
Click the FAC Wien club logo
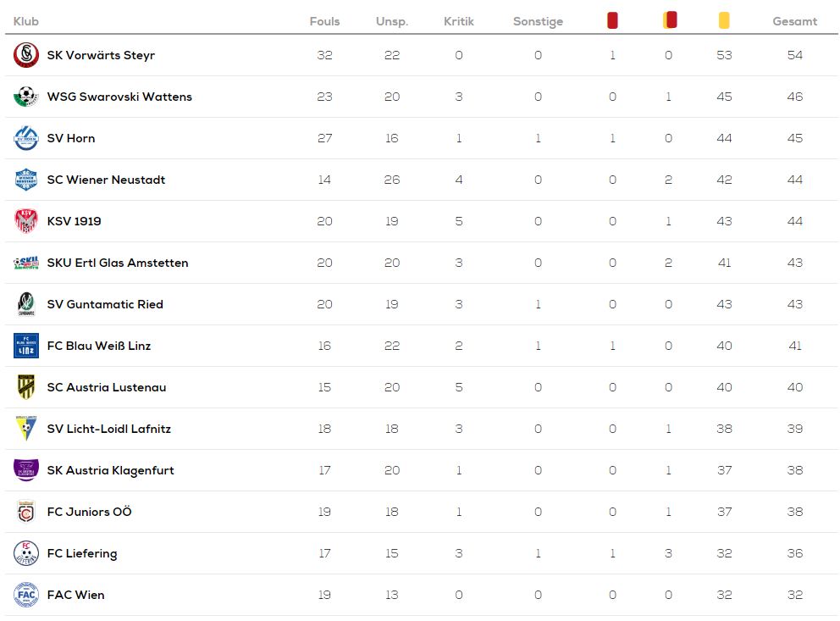[x=25, y=595]
